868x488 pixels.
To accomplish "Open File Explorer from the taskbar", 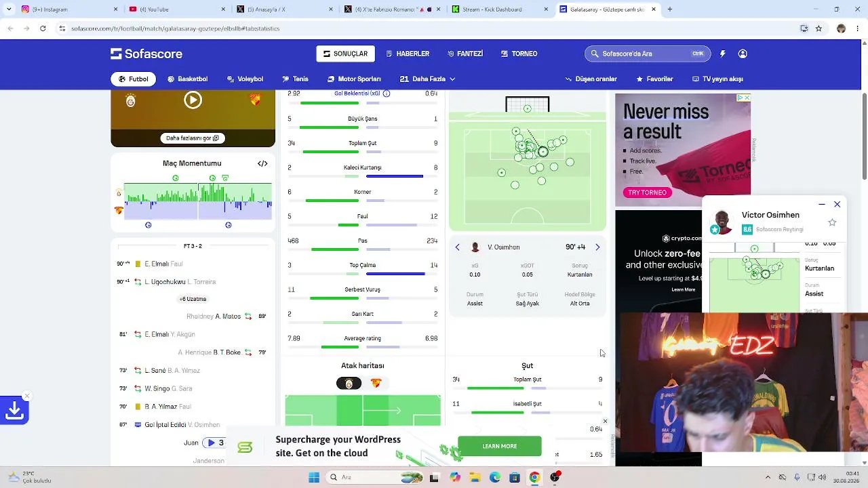I will 475,477.
